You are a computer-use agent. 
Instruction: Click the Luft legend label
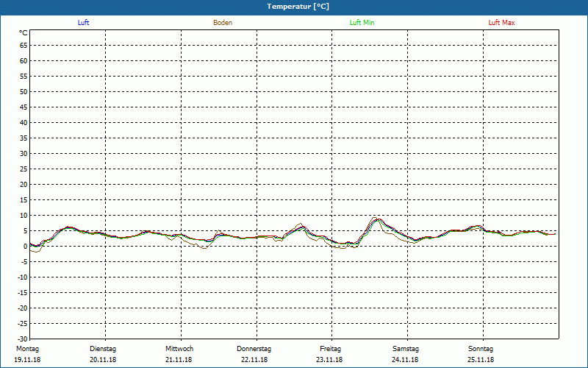83,23
